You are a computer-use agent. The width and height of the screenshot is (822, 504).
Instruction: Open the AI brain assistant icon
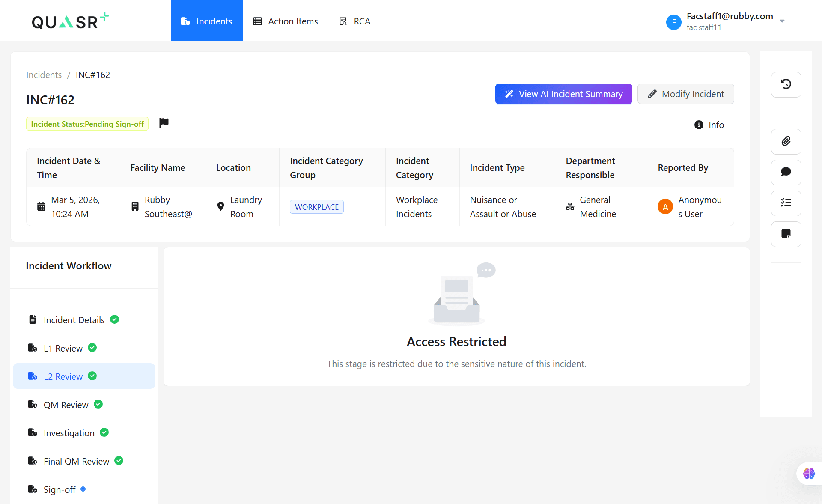[809, 474]
